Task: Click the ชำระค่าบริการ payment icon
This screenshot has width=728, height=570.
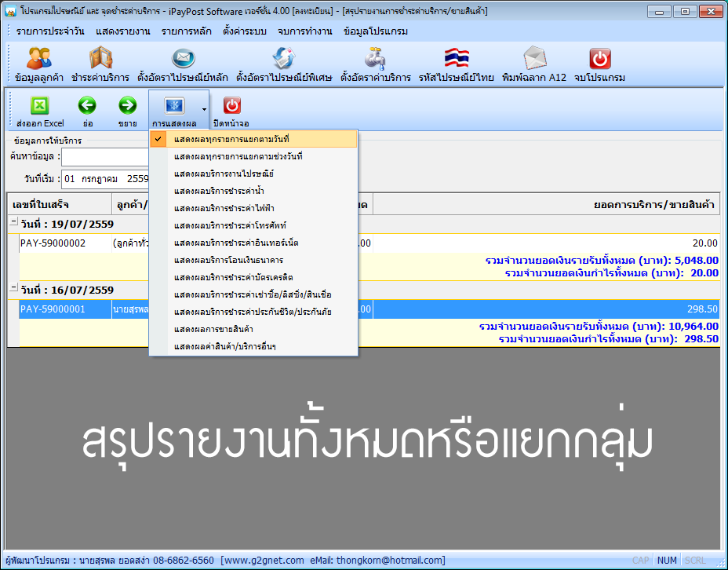Action: (x=100, y=58)
